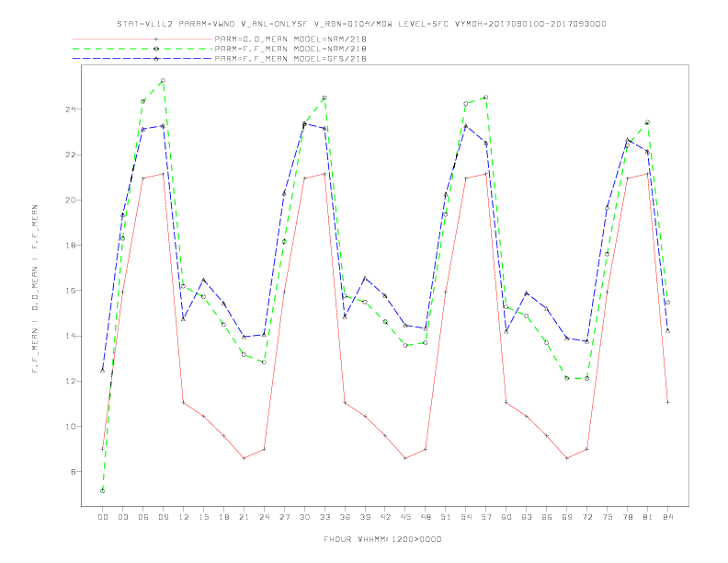Click x-axis tick label 42
This screenshot has height=563, width=728.
(x=385, y=517)
